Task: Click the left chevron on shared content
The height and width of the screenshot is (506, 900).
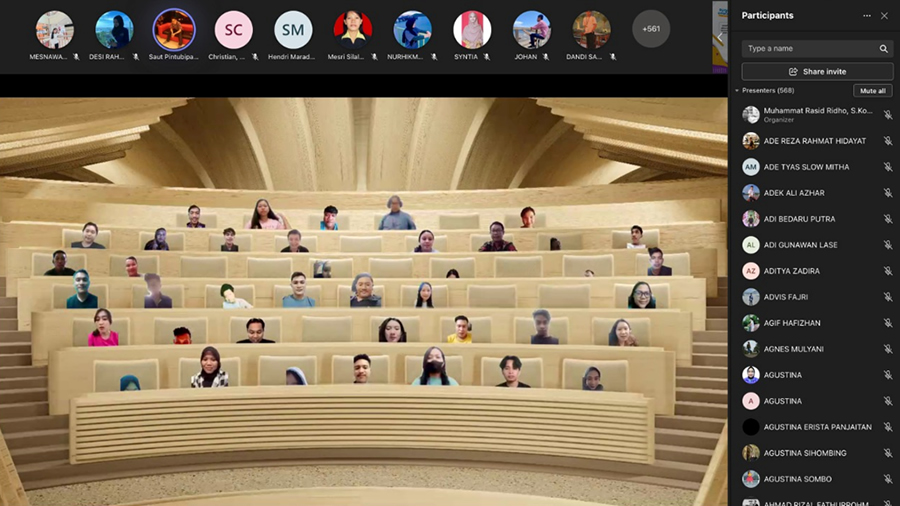Action: [x=719, y=37]
